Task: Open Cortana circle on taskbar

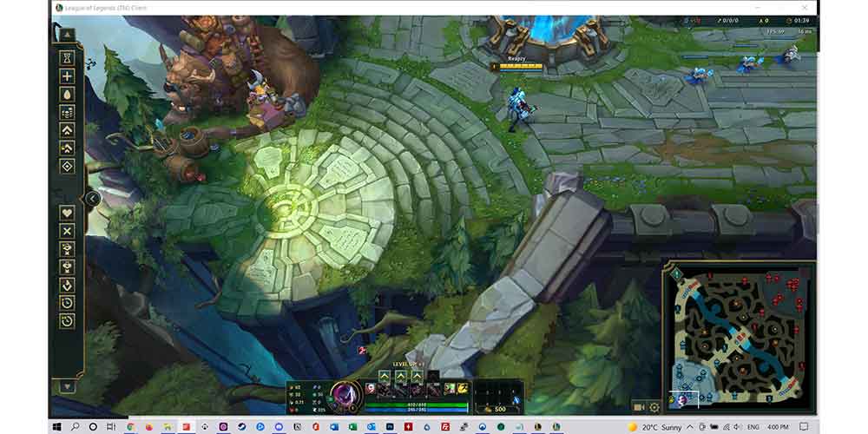Action: (93, 427)
